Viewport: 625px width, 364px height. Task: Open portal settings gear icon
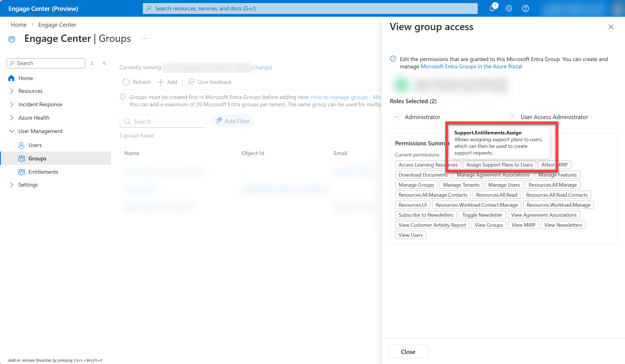coord(509,8)
